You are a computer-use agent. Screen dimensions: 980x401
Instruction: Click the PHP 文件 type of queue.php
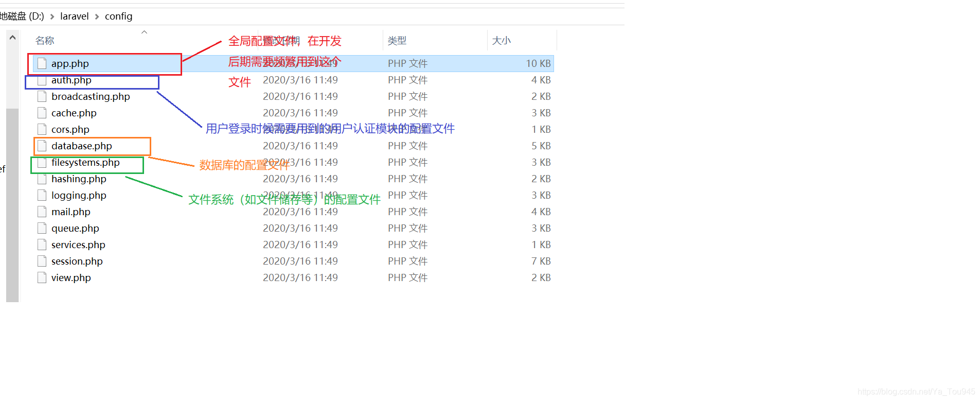(407, 228)
